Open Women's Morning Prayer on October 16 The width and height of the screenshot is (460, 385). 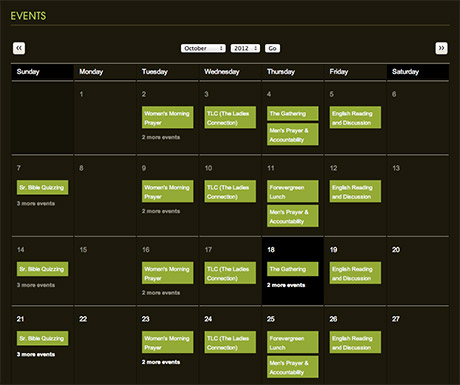tap(167, 273)
